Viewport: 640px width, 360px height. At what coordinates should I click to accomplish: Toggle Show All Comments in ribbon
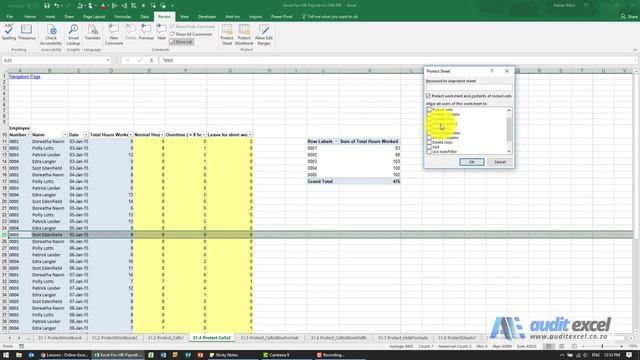[x=191, y=34]
